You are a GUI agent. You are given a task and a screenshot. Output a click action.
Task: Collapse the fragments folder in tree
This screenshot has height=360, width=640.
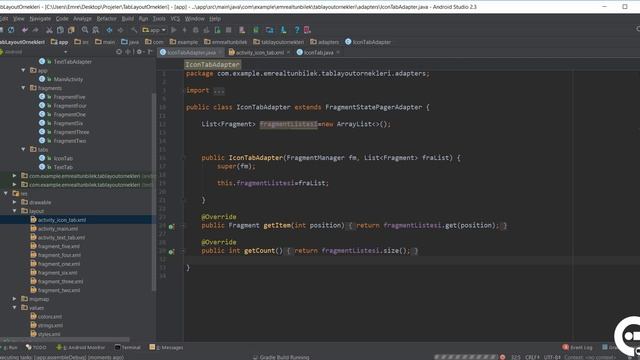[x=23, y=88]
